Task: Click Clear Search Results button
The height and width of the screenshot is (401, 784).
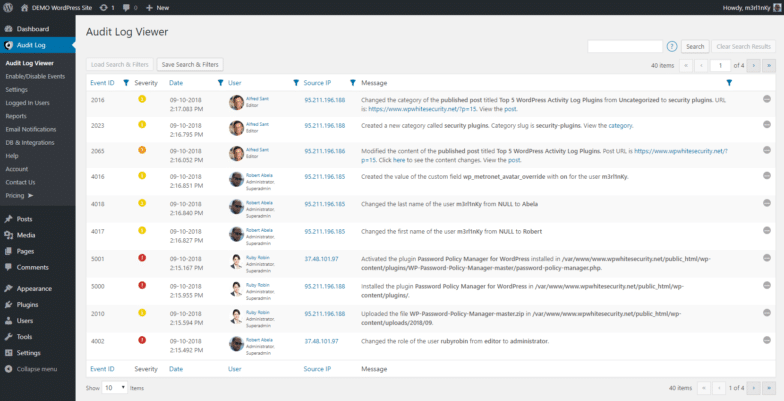Action: pos(744,46)
